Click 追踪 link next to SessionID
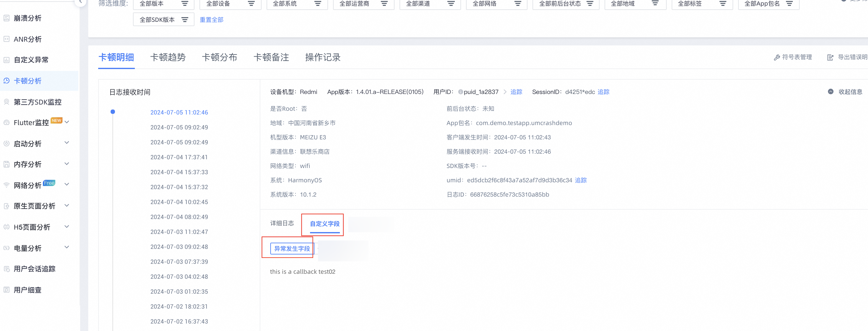The height and width of the screenshot is (331, 868). [604, 92]
